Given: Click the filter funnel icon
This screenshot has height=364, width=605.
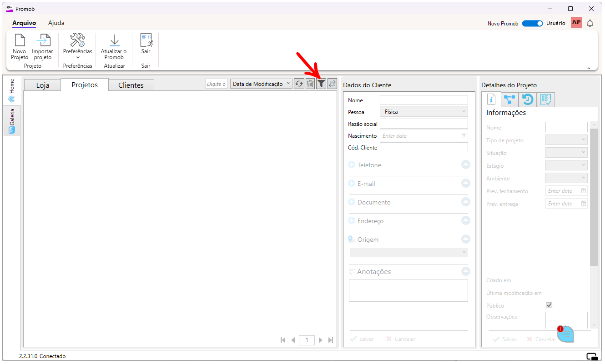Looking at the screenshot, I should [x=321, y=84].
